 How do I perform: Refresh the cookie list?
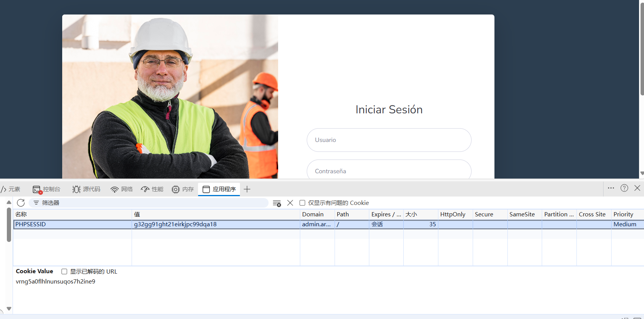(x=21, y=203)
